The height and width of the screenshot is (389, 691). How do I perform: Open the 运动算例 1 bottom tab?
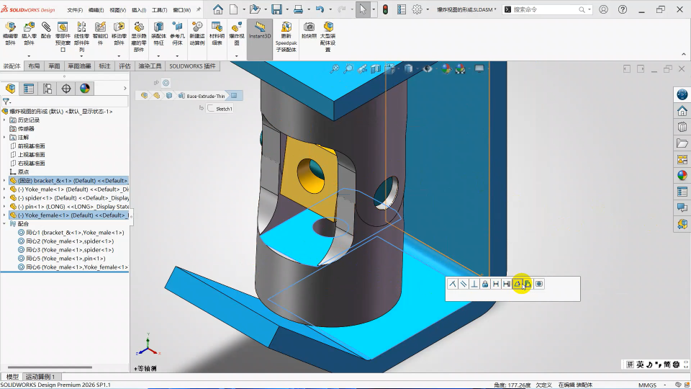point(41,377)
